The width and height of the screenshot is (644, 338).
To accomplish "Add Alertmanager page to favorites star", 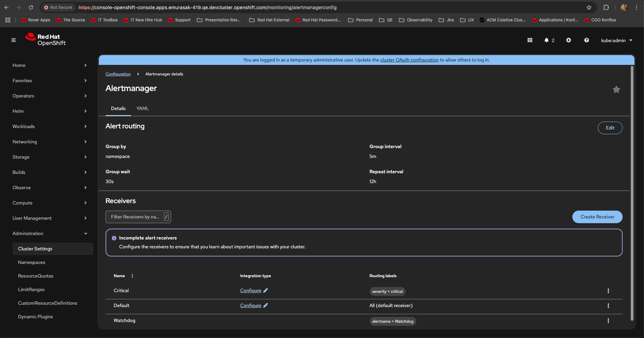I will click(x=616, y=89).
